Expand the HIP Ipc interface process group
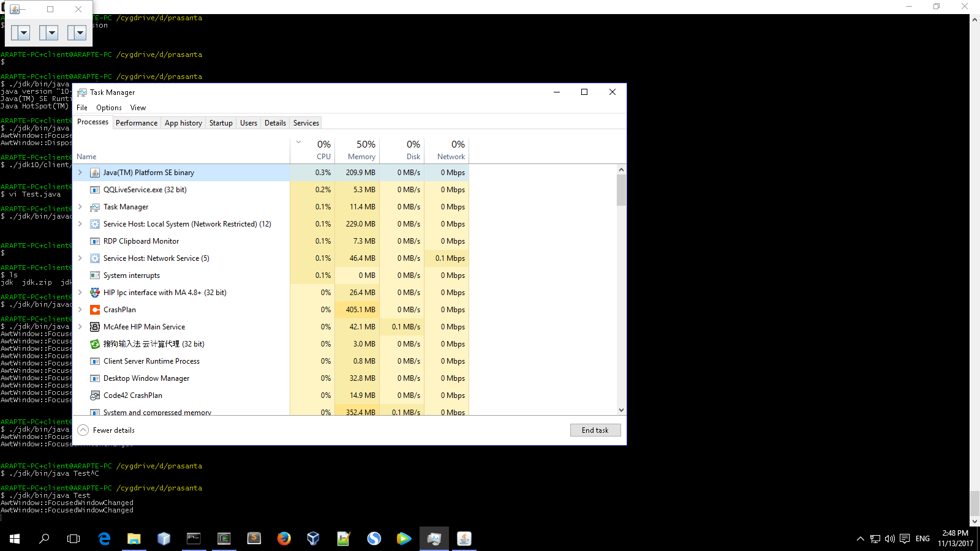The width and height of the screenshot is (980, 551). tap(80, 293)
